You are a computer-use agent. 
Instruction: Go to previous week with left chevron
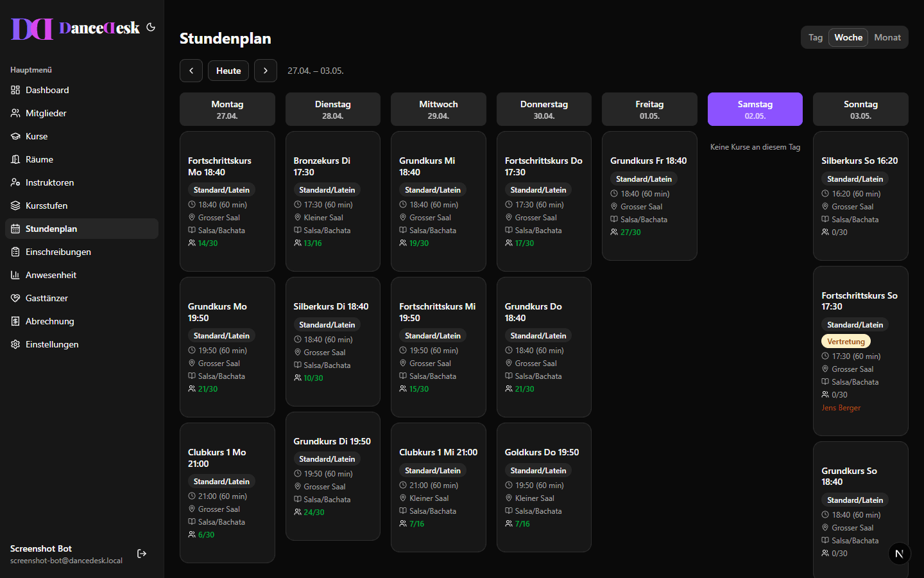pos(191,71)
